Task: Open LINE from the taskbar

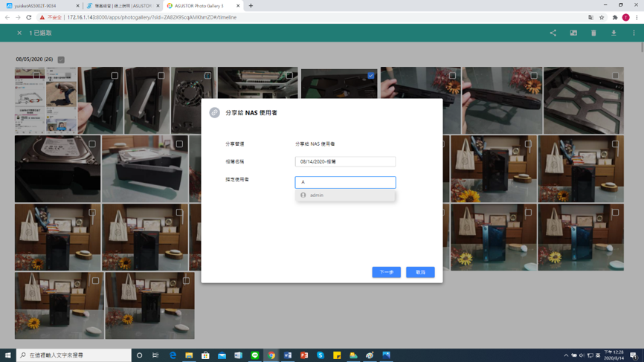Action: (x=254, y=355)
